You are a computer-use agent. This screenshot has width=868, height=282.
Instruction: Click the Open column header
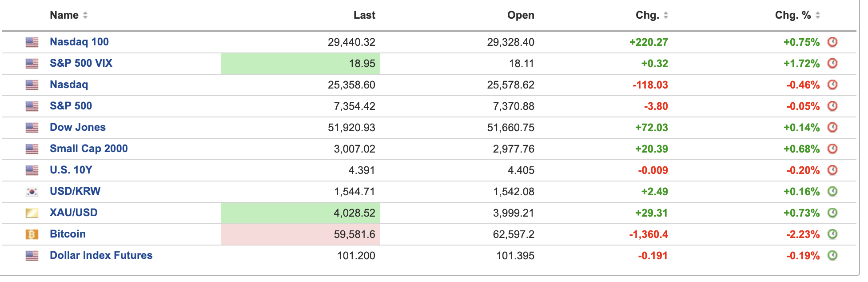tap(521, 15)
